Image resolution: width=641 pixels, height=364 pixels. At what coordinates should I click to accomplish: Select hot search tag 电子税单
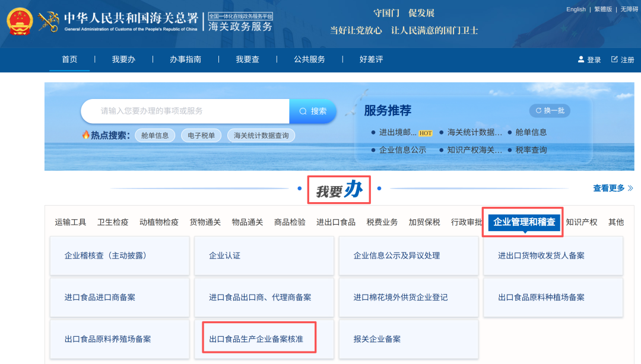201,135
